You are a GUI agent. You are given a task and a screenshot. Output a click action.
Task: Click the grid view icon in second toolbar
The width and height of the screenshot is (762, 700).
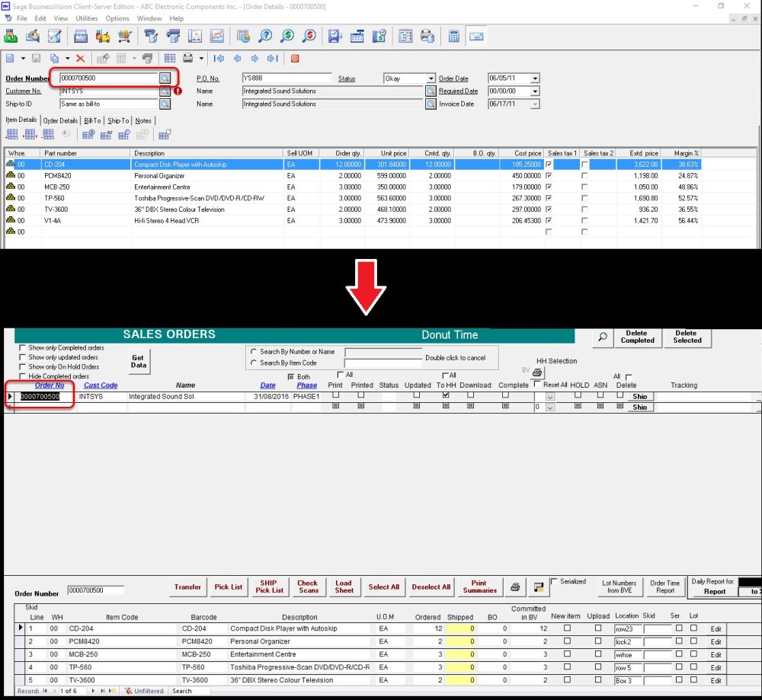tap(170, 59)
